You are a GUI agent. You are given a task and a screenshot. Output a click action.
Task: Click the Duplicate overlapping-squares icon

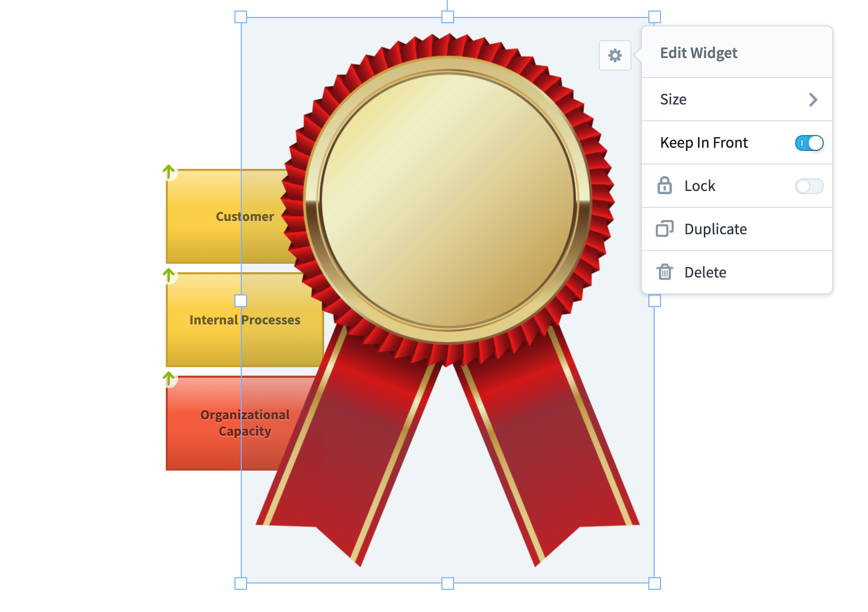(665, 229)
